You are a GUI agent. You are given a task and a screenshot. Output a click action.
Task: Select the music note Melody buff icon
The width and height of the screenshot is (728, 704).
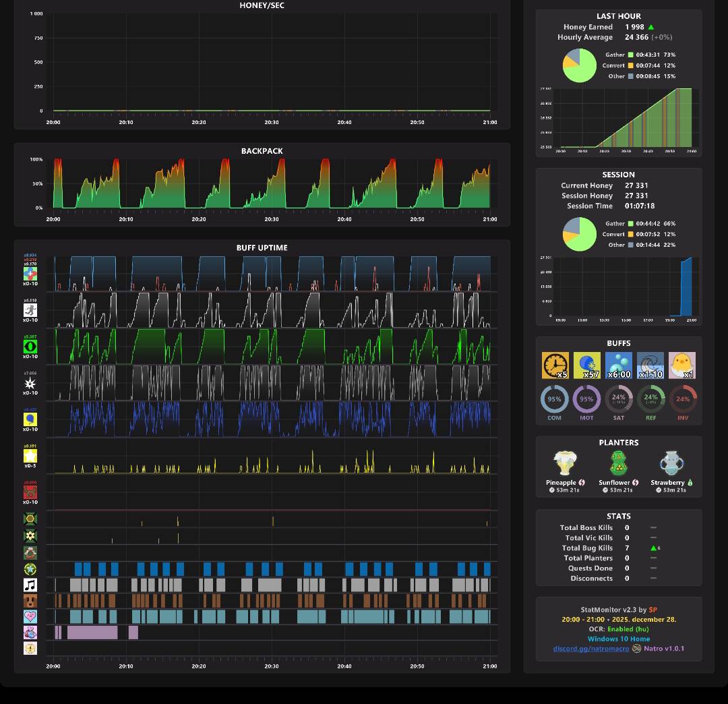click(30, 585)
